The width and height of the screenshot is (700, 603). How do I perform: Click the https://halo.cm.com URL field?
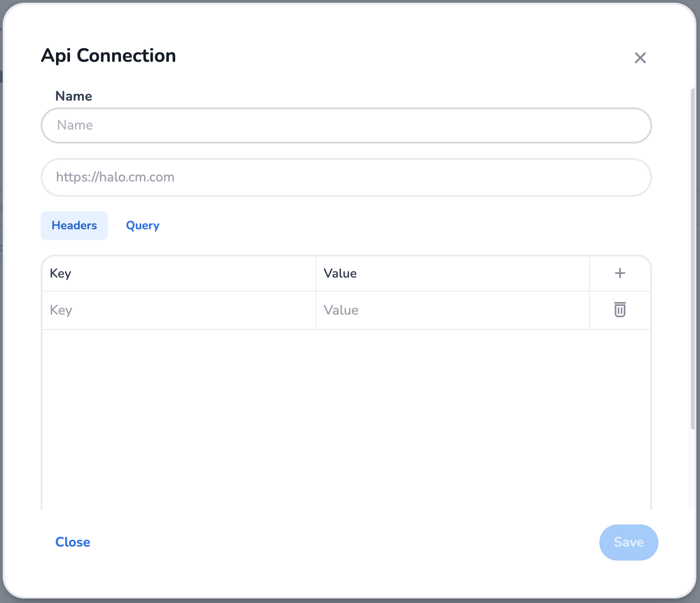click(x=346, y=177)
